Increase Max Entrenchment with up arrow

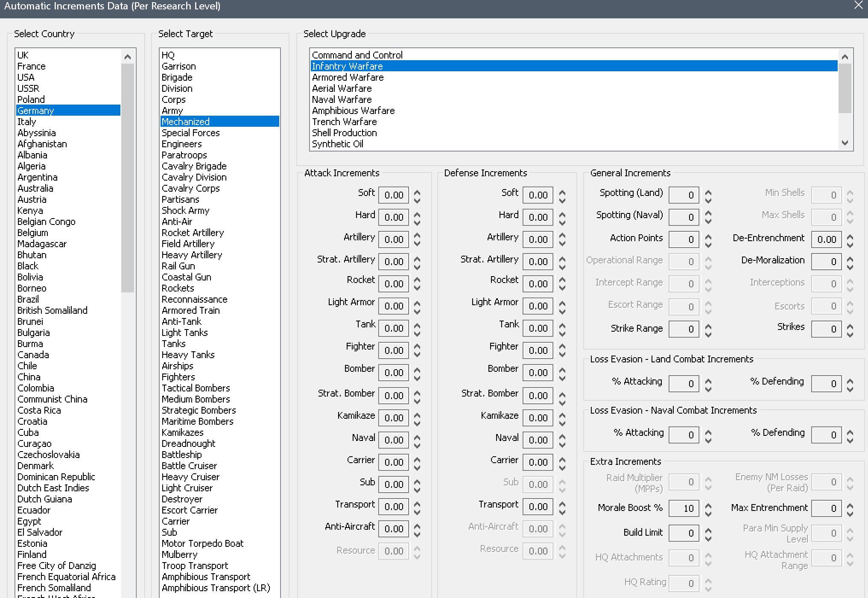[850, 505]
